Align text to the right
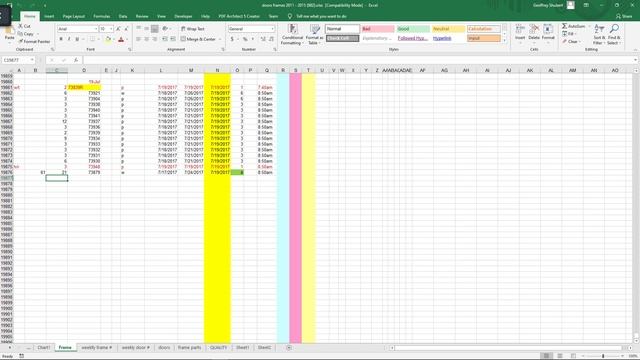The image size is (640, 360). click(x=155, y=39)
